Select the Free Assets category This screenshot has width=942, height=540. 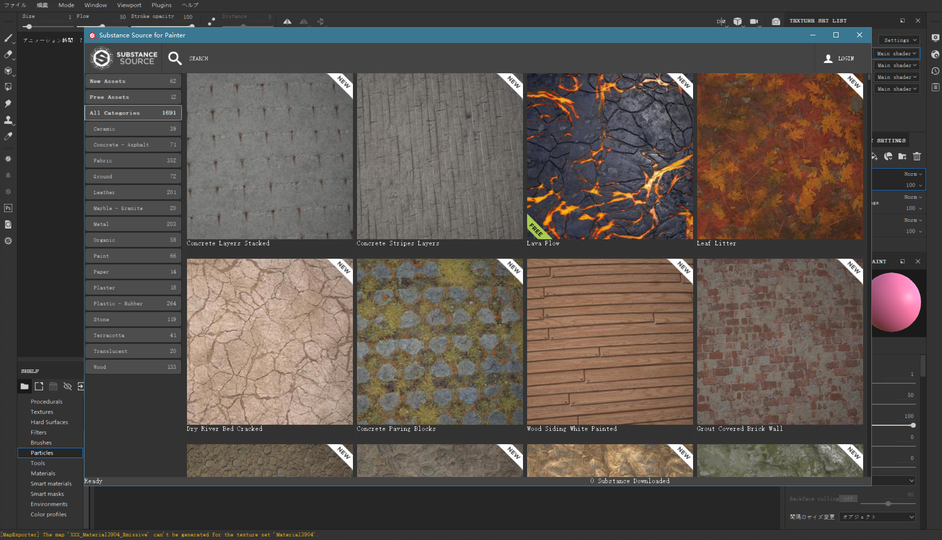tap(133, 97)
